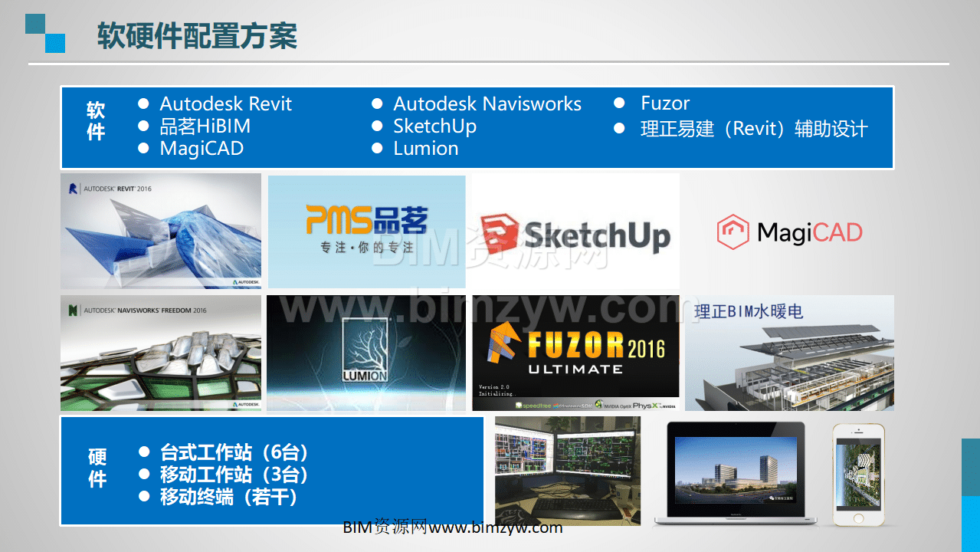This screenshot has width=980, height=552.
Task: Open the 理正BIM水暖电 building model image
Action: [x=789, y=353]
